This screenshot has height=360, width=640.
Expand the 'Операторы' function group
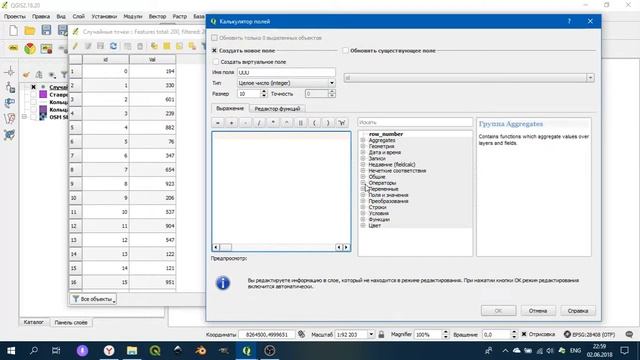click(x=363, y=183)
